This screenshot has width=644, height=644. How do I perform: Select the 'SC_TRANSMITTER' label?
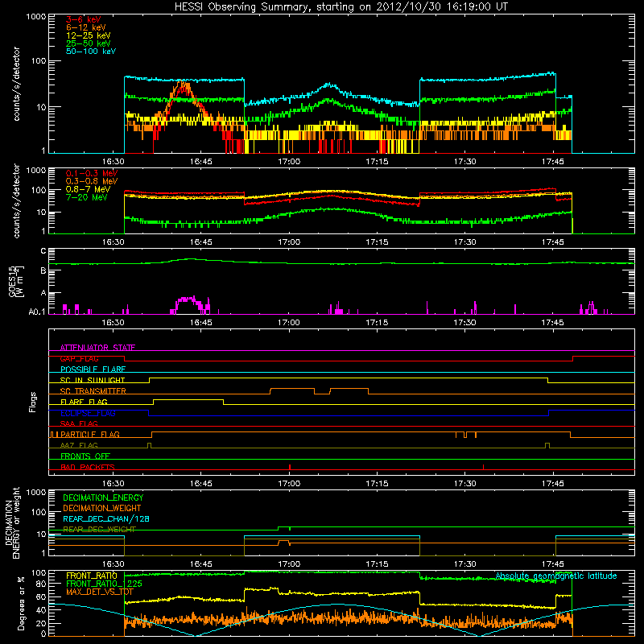pos(93,391)
